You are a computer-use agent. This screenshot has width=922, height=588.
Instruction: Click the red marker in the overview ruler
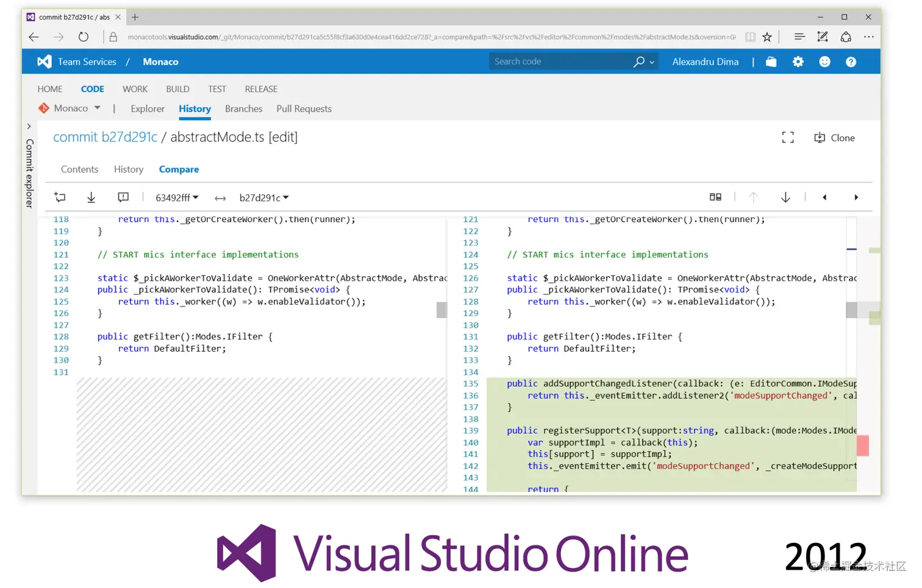[863, 445]
